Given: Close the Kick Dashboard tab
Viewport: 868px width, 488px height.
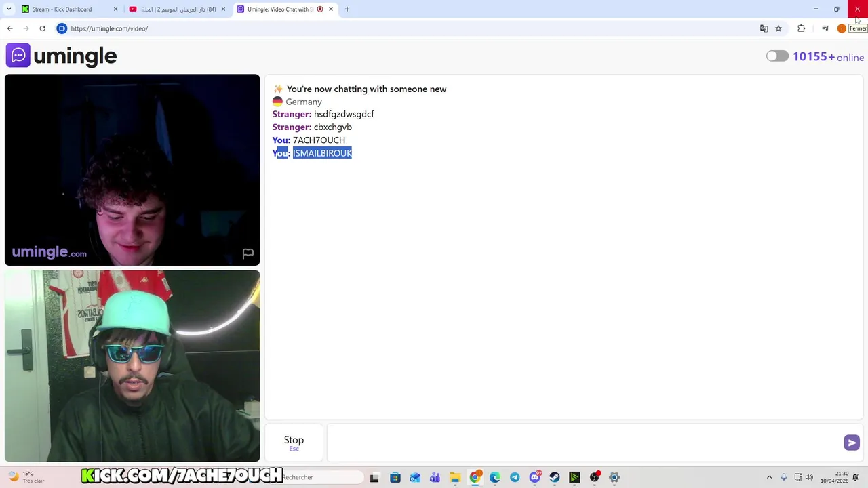Looking at the screenshot, I should (115, 9).
